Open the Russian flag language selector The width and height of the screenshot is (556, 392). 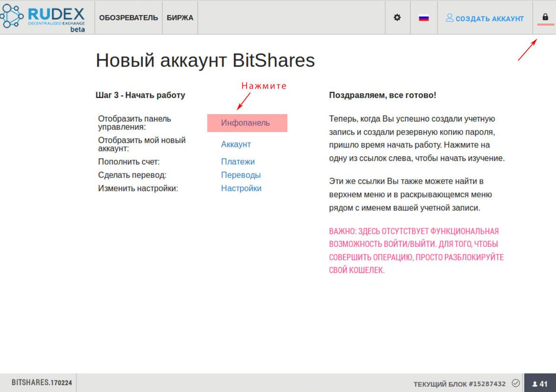pos(424,18)
